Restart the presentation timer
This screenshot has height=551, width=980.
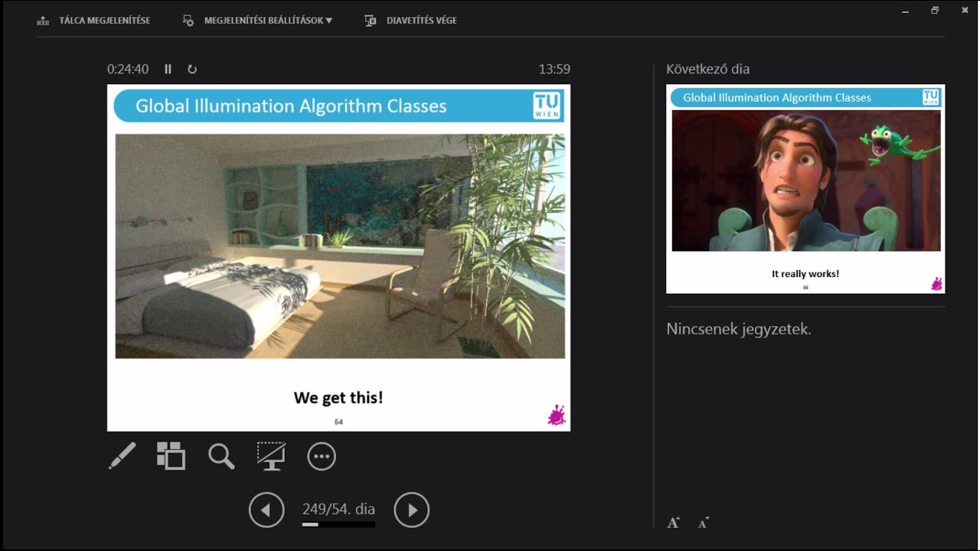pyautogui.click(x=192, y=69)
